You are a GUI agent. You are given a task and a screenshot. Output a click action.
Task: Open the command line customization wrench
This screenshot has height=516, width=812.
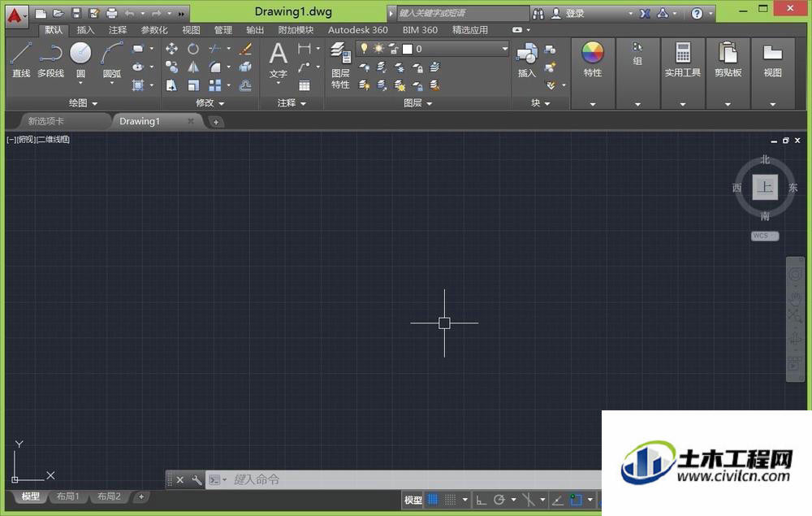click(x=197, y=479)
